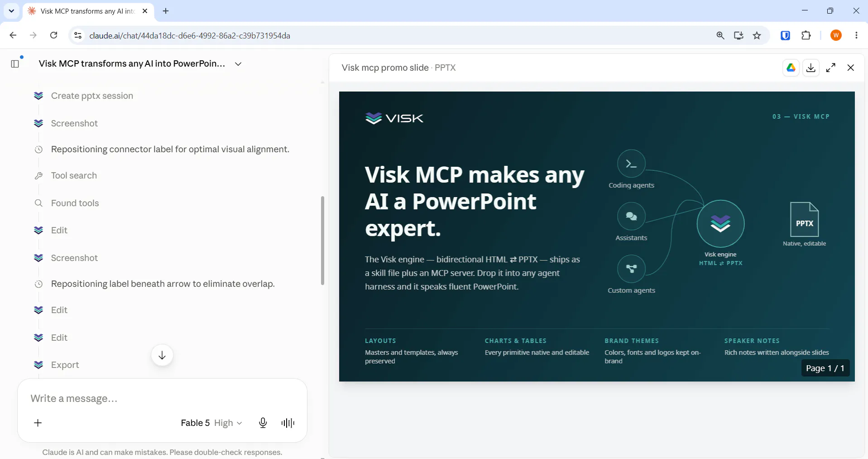Expand the Found tools step
This screenshot has height=459, width=868.
pos(75,203)
